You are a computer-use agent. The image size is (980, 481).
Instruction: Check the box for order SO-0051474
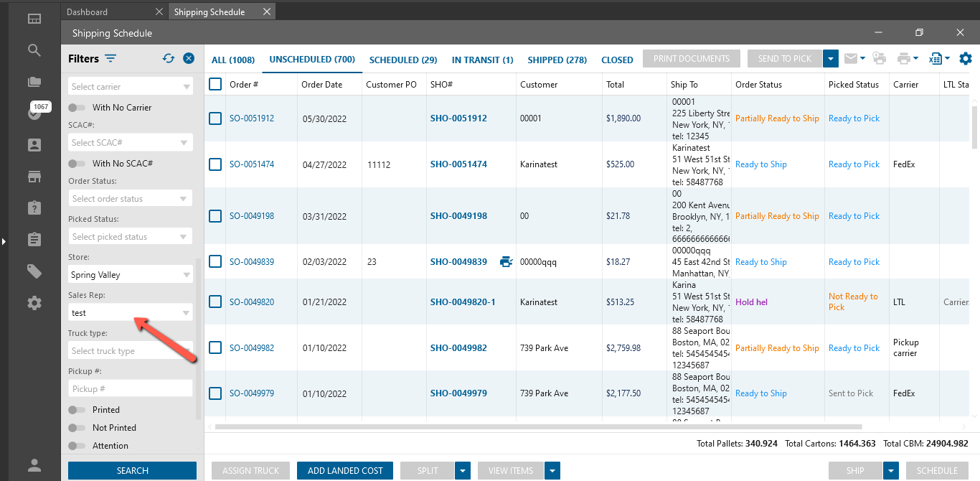click(x=215, y=164)
